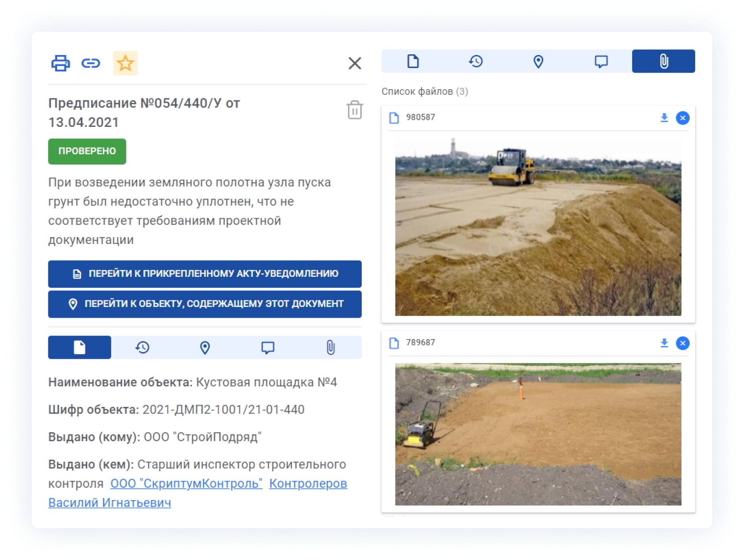Click recipient ООО "СтройПодряд"
744x560 pixels.
203,437
